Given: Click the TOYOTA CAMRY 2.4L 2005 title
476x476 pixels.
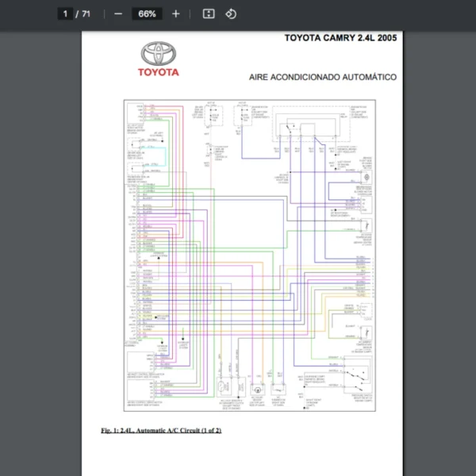Looking at the screenshot, I should pyautogui.click(x=340, y=37).
